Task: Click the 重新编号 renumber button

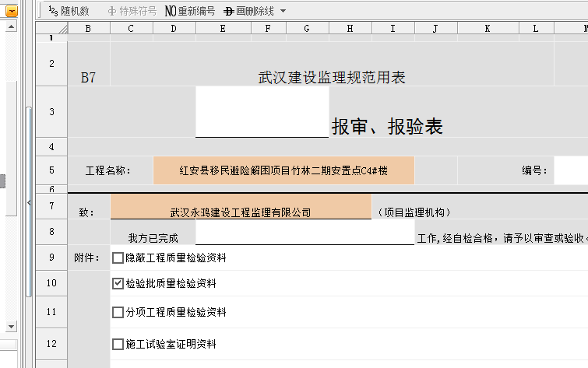Action: click(190, 11)
